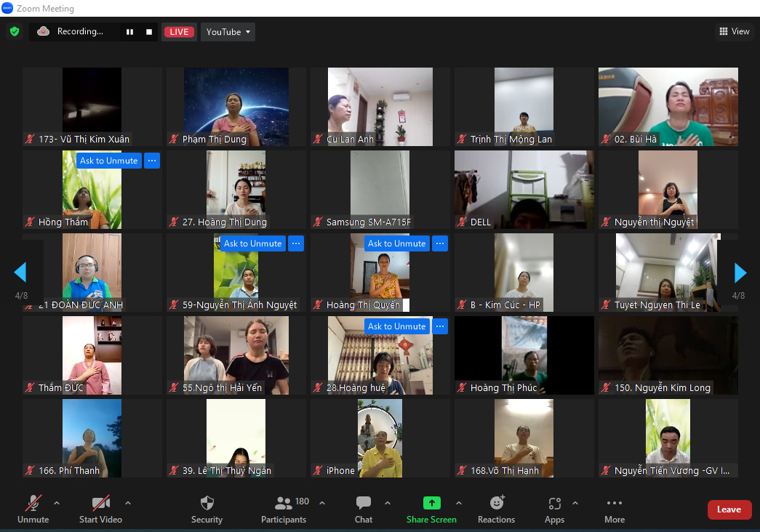
Task: Unmute your microphone
Action: [33, 509]
